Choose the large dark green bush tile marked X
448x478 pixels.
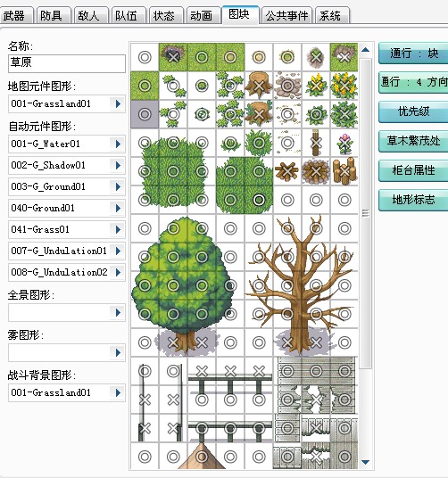(x=344, y=114)
